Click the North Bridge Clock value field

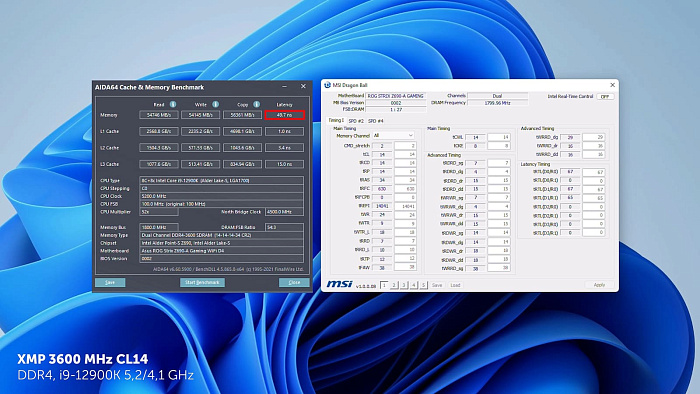pos(284,212)
